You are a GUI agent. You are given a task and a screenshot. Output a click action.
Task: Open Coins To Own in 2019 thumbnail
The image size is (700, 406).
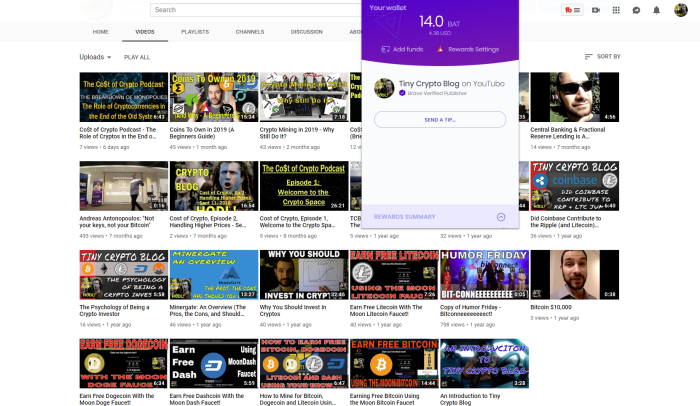[214, 97]
